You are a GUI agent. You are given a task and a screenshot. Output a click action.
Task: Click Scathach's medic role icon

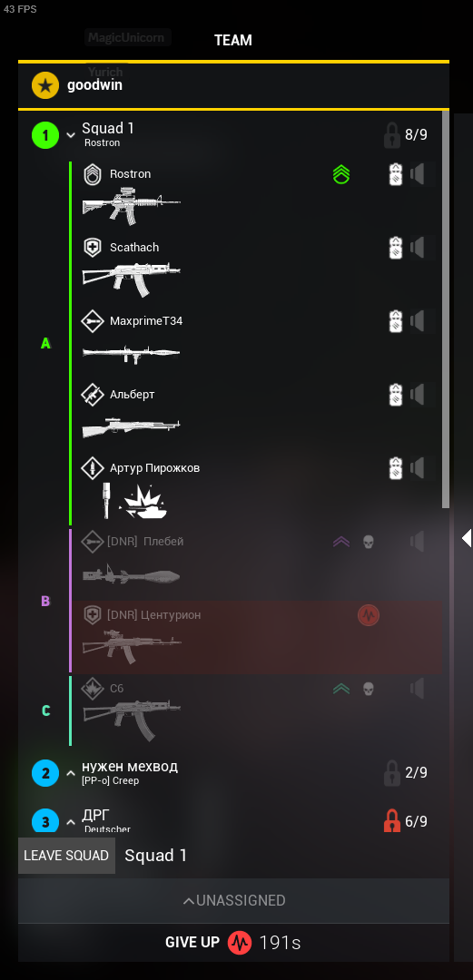pos(93,248)
